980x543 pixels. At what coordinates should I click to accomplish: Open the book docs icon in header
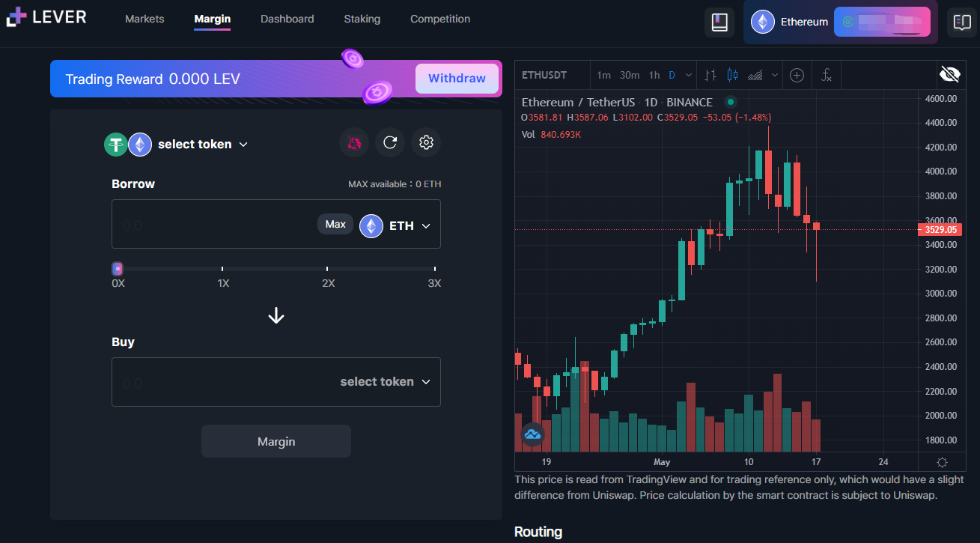719,22
